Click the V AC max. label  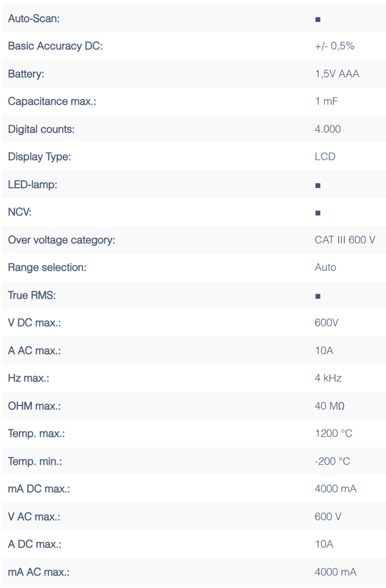point(34,516)
